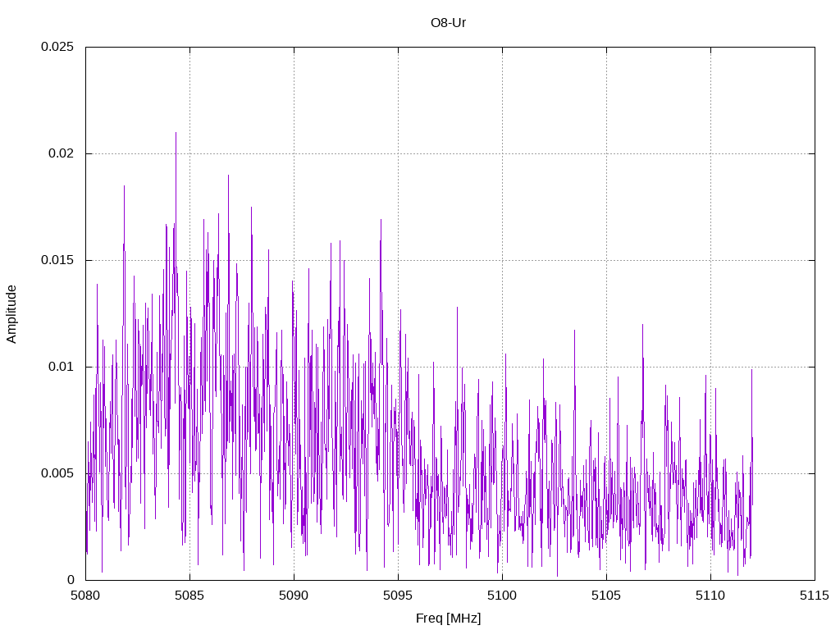Select y-axis tick label 0
840x630 pixels.
[71, 580]
